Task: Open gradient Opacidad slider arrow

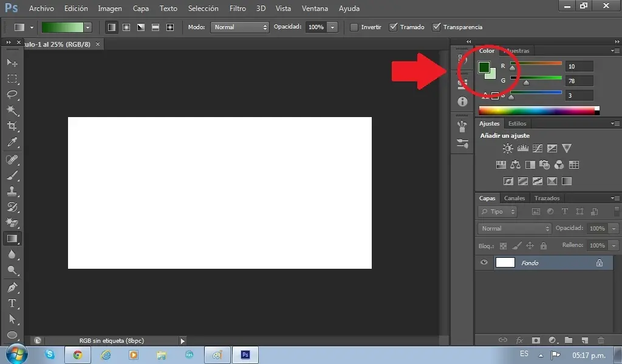Action: 332,27
